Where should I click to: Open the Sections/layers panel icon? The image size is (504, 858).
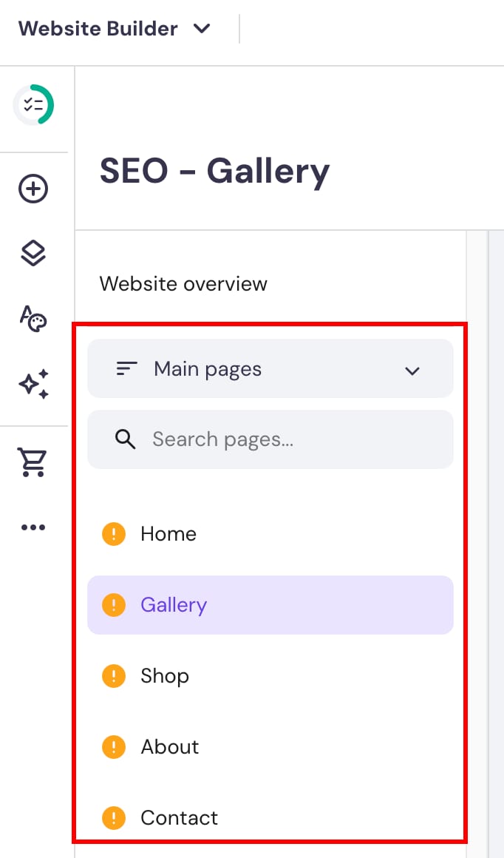[33, 254]
